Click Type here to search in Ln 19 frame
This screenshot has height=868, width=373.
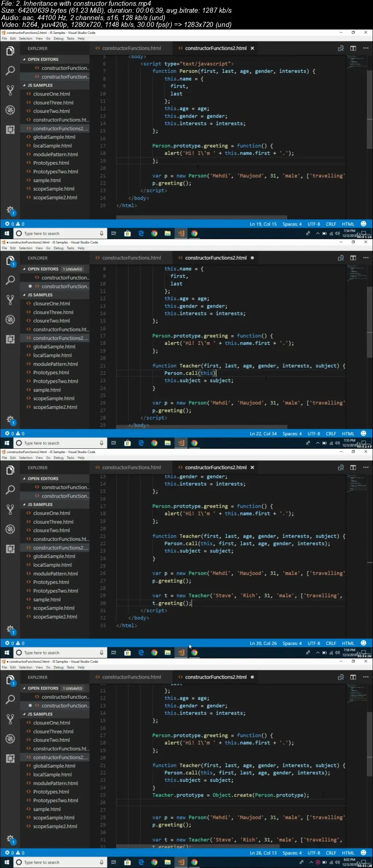pos(60,233)
